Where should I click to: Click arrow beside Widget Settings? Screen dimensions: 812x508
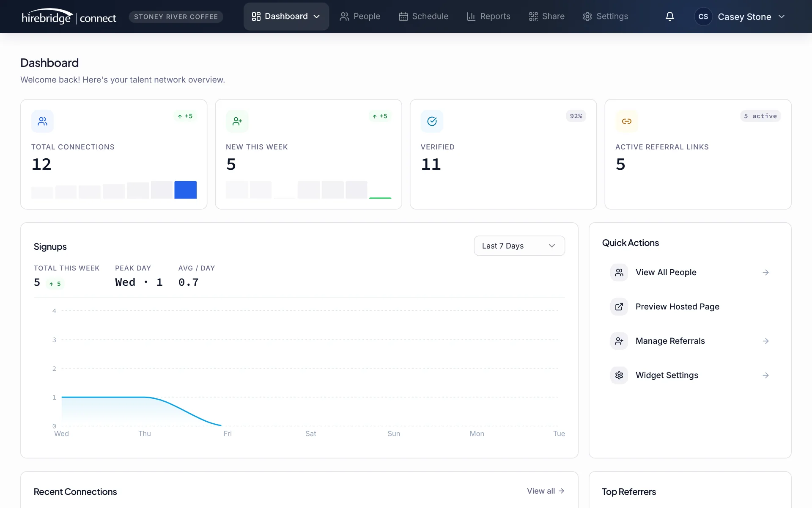click(765, 375)
